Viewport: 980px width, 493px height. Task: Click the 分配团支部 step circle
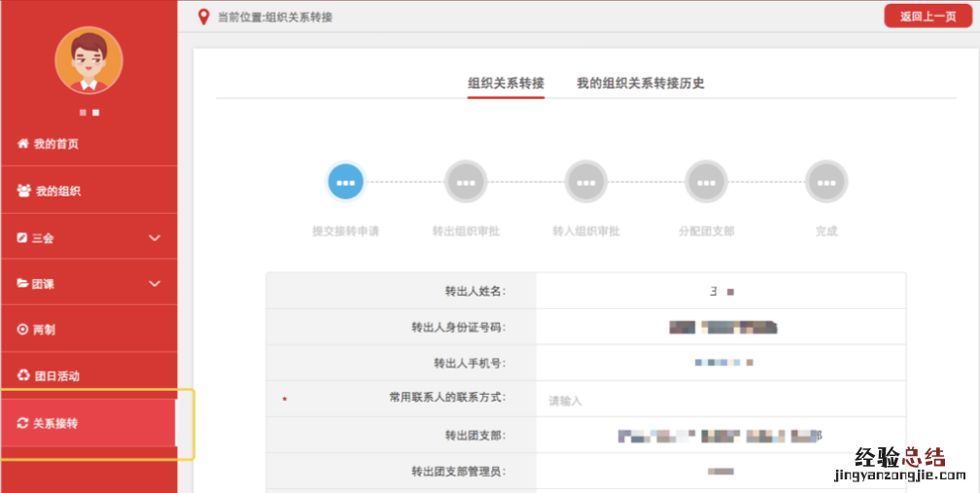[706, 182]
